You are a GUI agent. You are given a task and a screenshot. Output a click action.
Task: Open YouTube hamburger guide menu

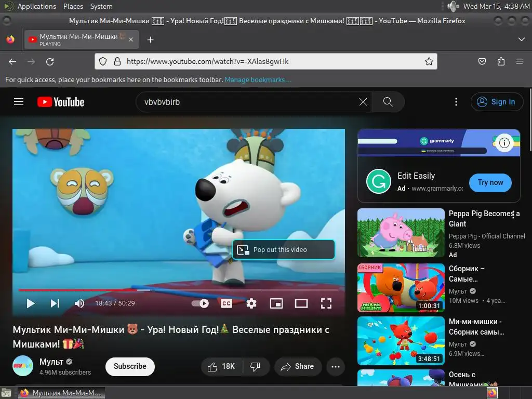pyautogui.click(x=19, y=102)
